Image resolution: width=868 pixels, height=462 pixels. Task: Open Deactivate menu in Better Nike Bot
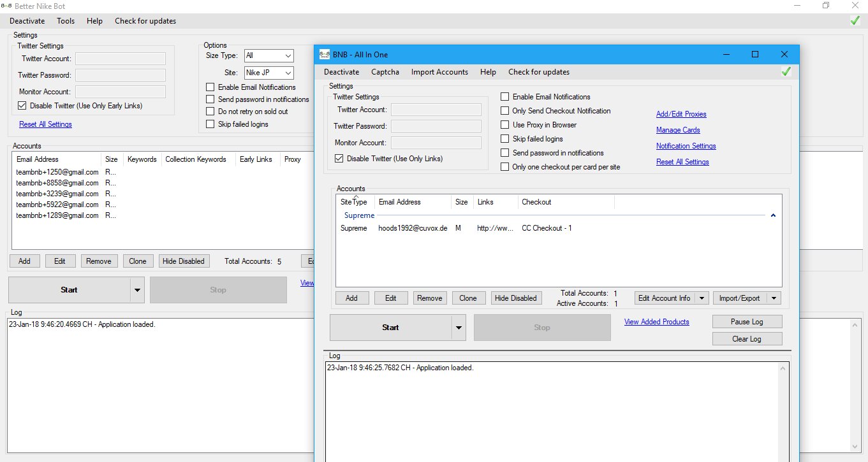pos(27,21)
